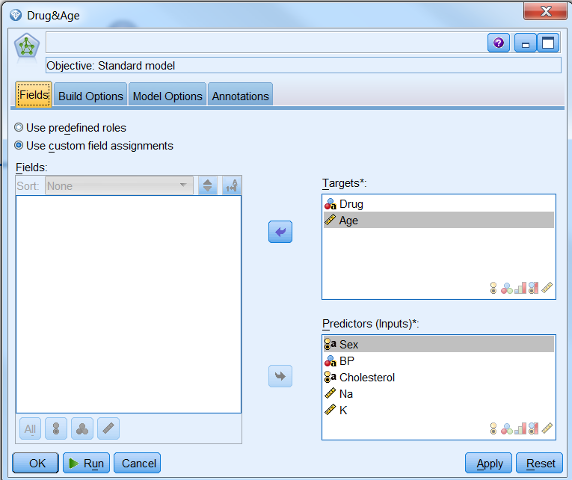Click the purple help question mark icon
Viewport: 572px width, 480px height.
[x=498, y=43]
